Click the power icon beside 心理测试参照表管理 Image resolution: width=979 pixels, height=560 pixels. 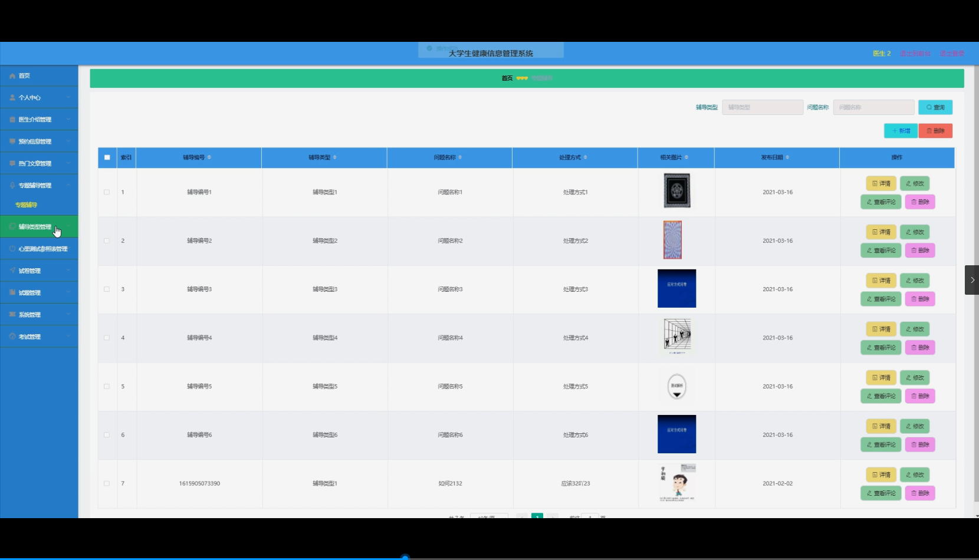point(12,249)
